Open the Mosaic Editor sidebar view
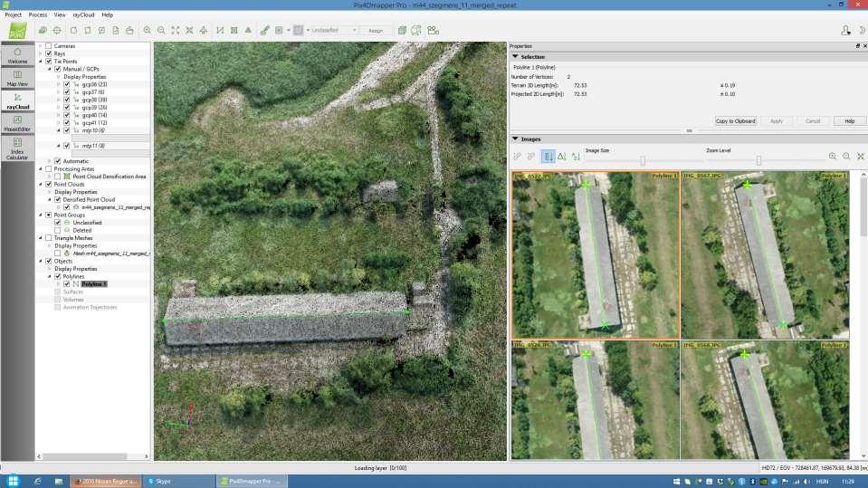 coord(17,123)
